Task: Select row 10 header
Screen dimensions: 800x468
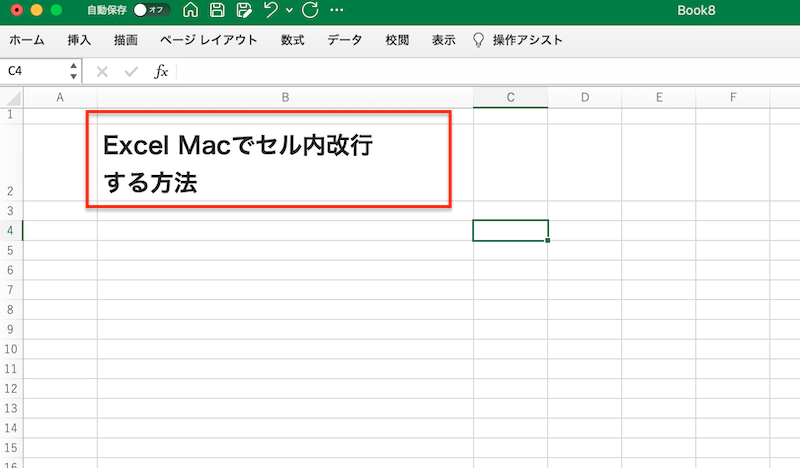Action: point(11,349)
